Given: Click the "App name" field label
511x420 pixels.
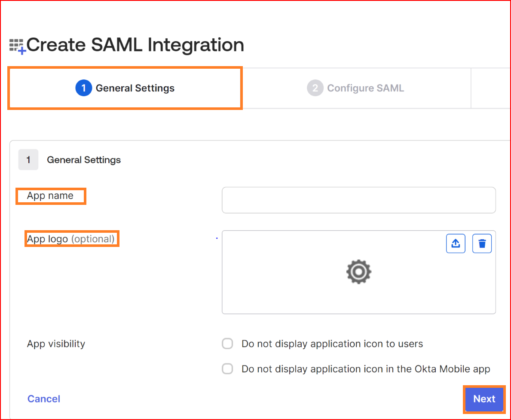Looking at the screenshot, I should pyautogui.click(x=50, y=196).
